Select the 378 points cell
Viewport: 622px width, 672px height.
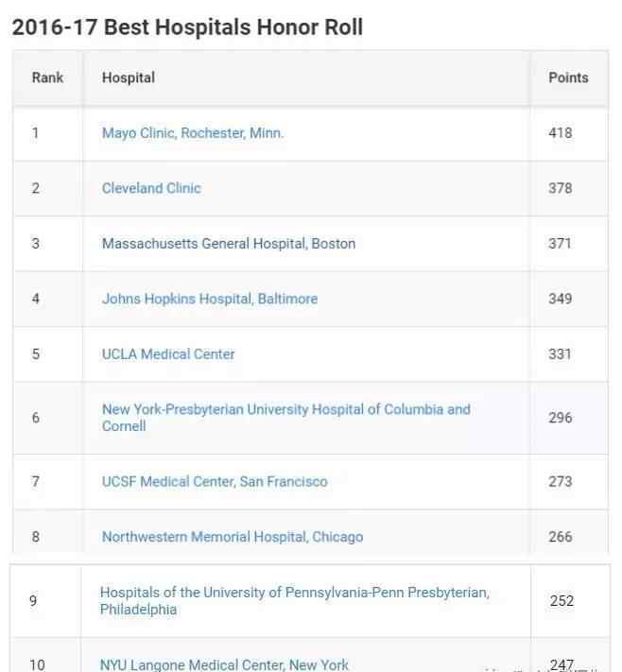click(x=560, y=188)
